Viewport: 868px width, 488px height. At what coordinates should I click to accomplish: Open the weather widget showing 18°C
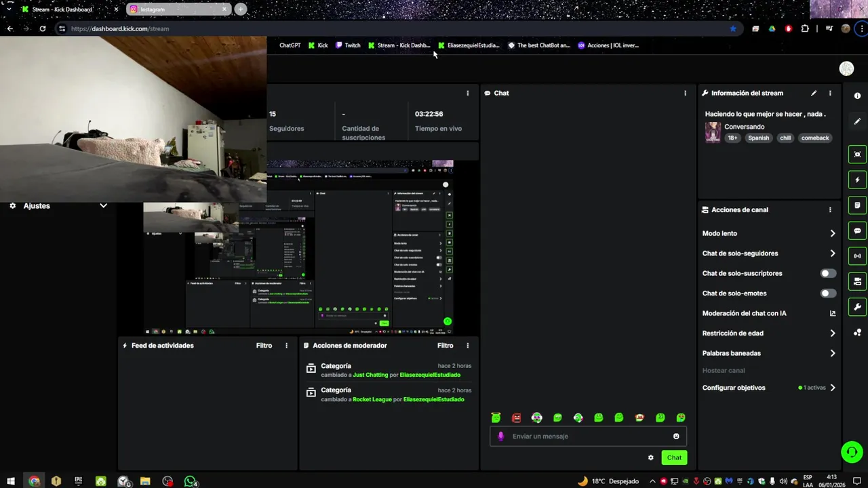point(608,481)
